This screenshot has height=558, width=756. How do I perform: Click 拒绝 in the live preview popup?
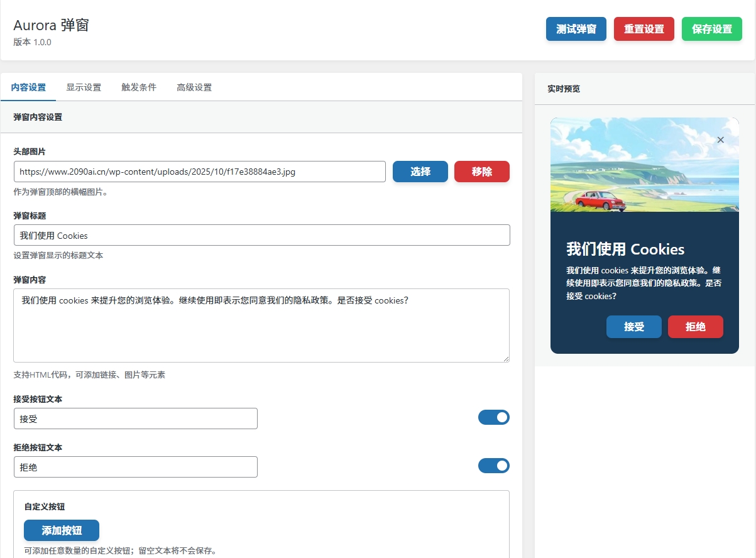[x=695, y=327]
